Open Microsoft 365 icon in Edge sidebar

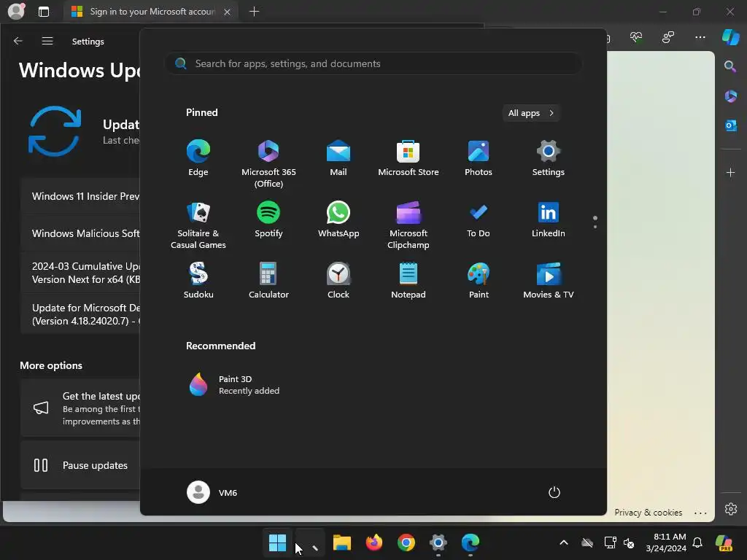point(730,96)
